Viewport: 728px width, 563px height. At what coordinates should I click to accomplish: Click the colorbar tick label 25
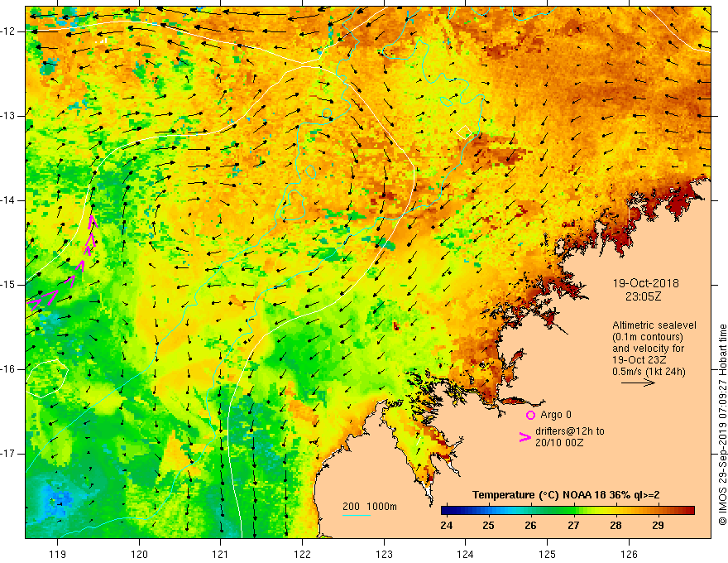tap(488, 526)
